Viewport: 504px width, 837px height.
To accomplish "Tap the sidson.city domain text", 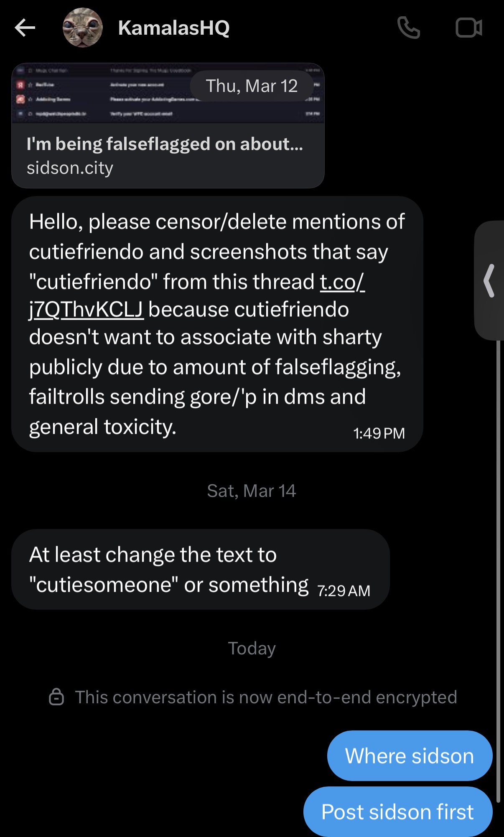I will point(70,168).
